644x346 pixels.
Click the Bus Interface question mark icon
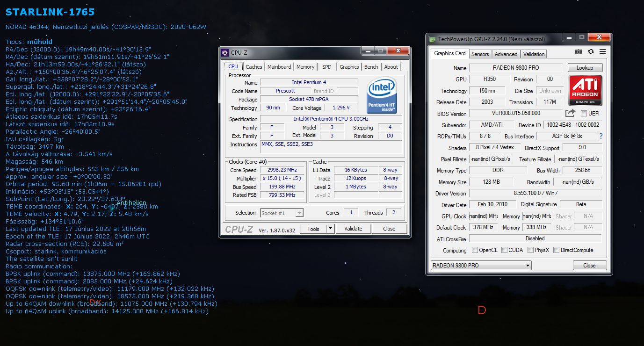(x=601, y=136)
